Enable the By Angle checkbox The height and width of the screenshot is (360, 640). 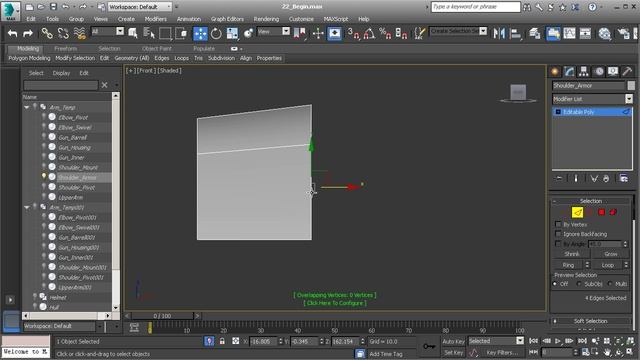(558, 244)
